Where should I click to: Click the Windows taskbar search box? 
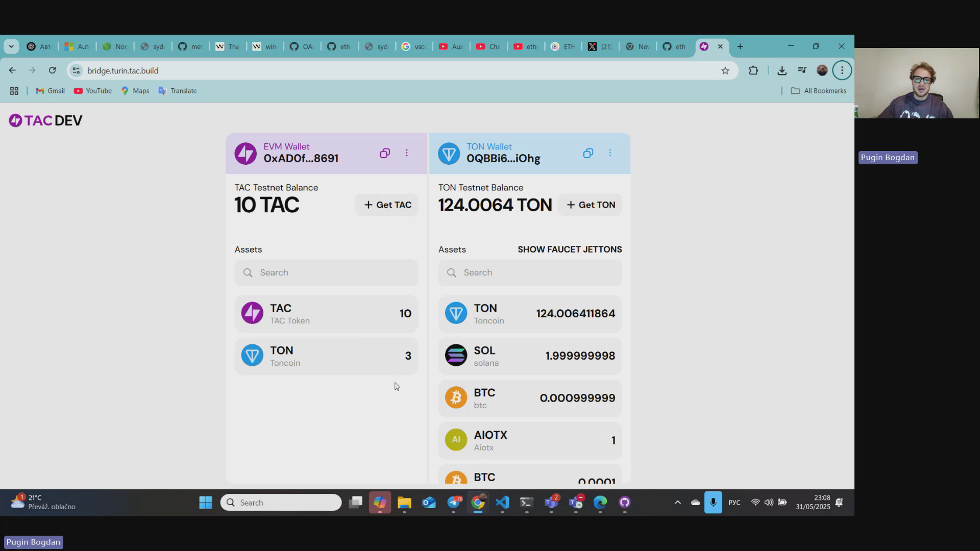[x=281, y=503]
